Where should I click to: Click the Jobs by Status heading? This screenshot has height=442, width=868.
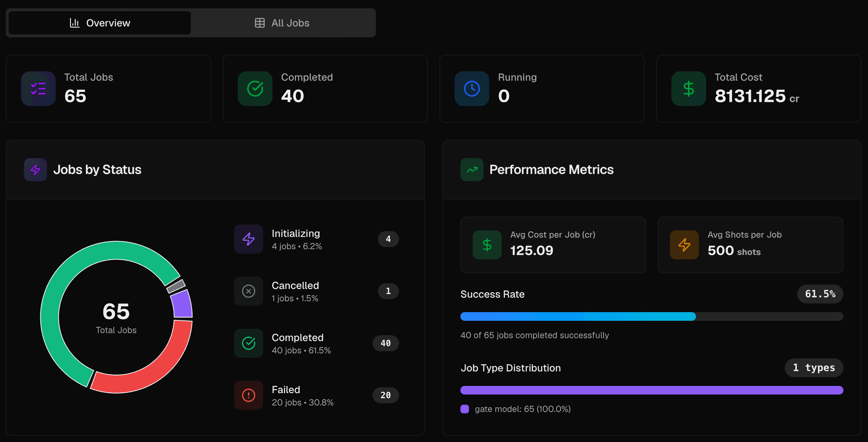(x=97, y=170)
